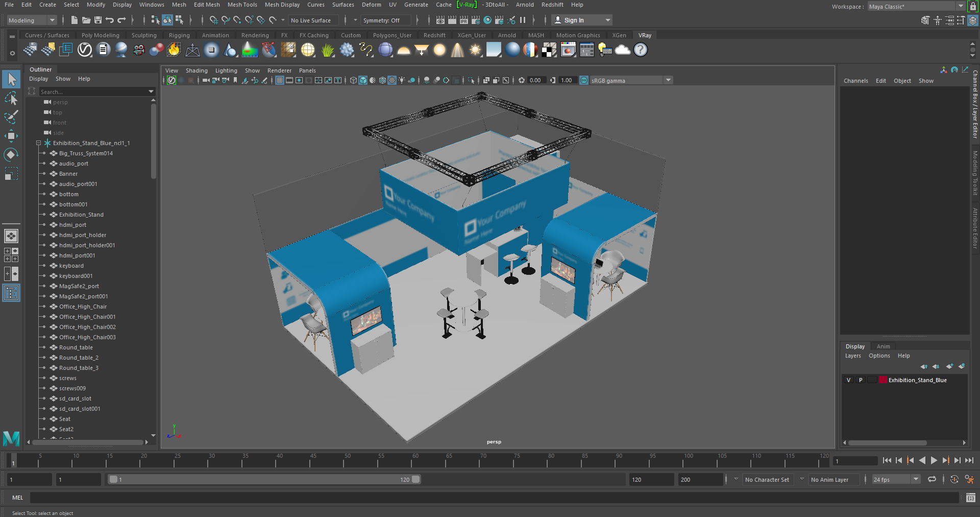Click the V-Ray dome light icon
The width and height of the screenshot is (980, 517).
(404, 50)
